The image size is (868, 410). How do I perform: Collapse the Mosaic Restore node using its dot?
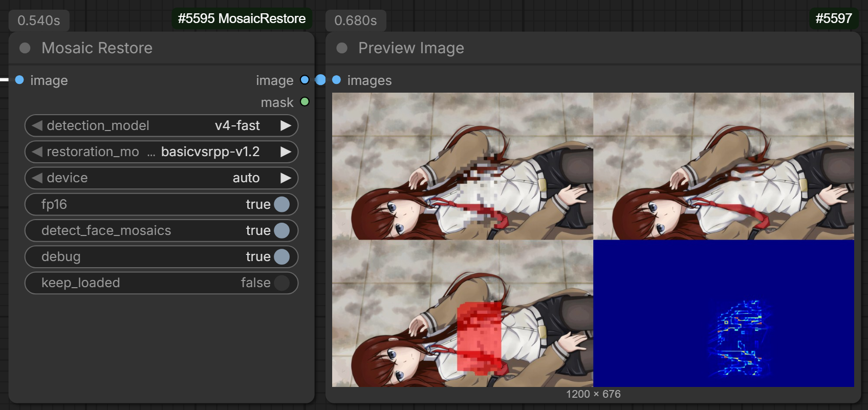pyautogui.click(x=25, y=48)
